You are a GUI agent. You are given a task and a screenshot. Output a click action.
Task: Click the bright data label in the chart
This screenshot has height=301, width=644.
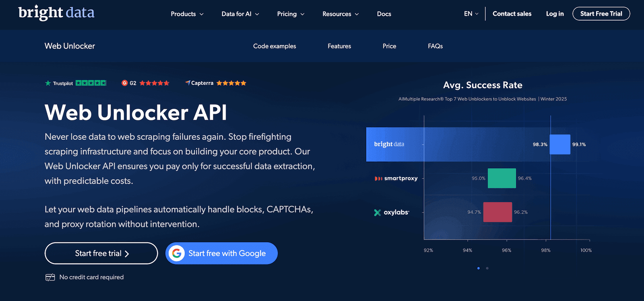[389, 144]
